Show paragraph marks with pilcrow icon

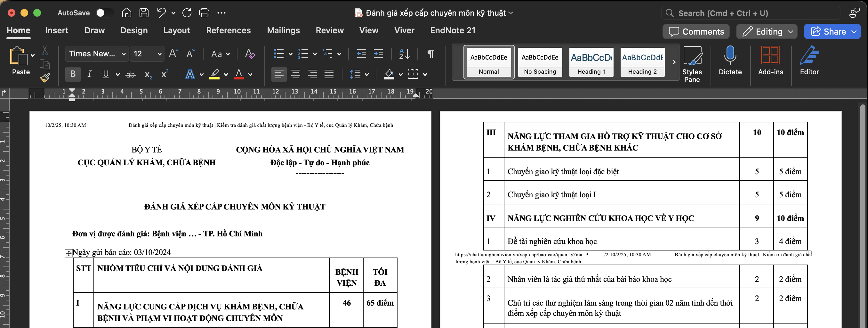(x=430, y=53)
